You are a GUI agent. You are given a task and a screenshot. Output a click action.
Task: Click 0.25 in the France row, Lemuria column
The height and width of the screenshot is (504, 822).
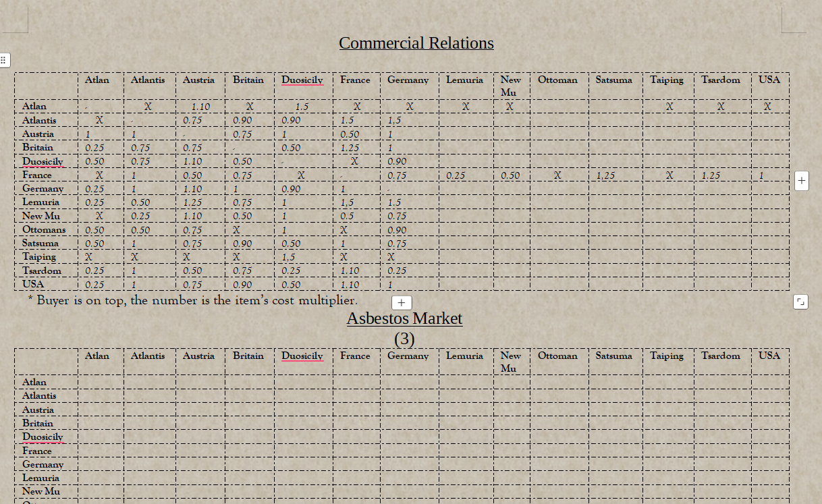pyautogui.click(x=456, y=175)
